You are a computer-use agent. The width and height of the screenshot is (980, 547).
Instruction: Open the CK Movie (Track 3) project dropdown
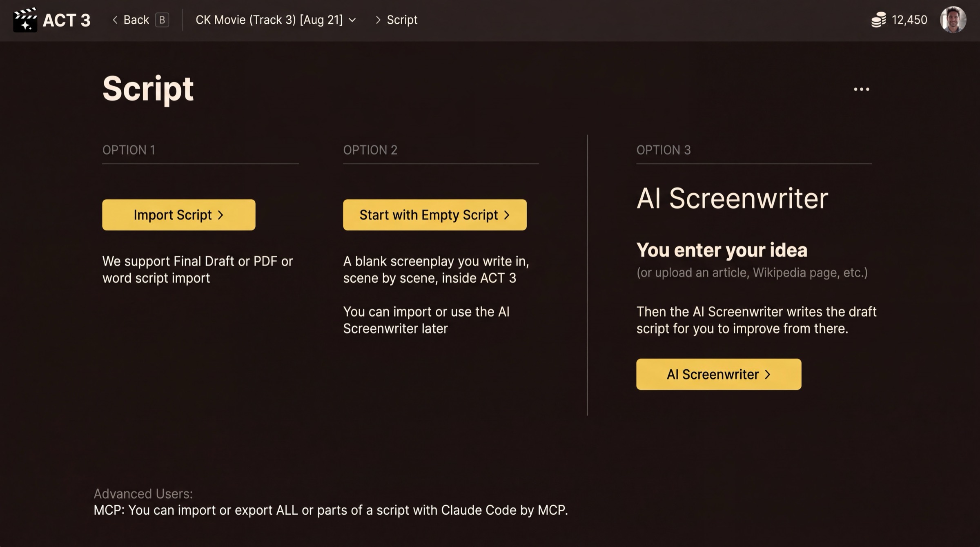click(x=276, y=20)
